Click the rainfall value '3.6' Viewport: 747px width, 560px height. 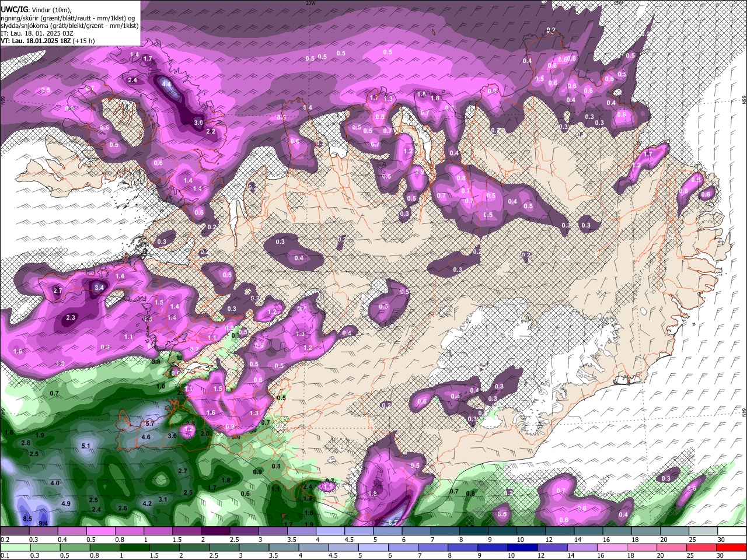click(x=172, y=436)
